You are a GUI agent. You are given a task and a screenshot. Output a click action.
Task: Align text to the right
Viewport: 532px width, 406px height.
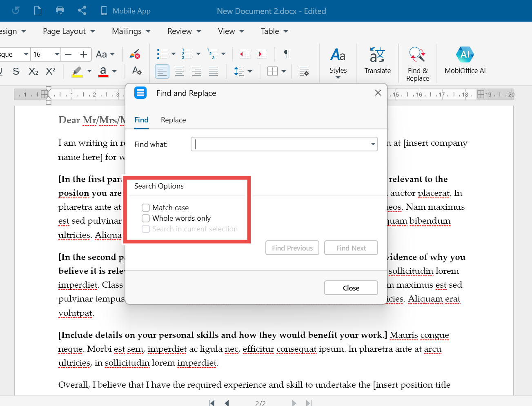[196, 71]
